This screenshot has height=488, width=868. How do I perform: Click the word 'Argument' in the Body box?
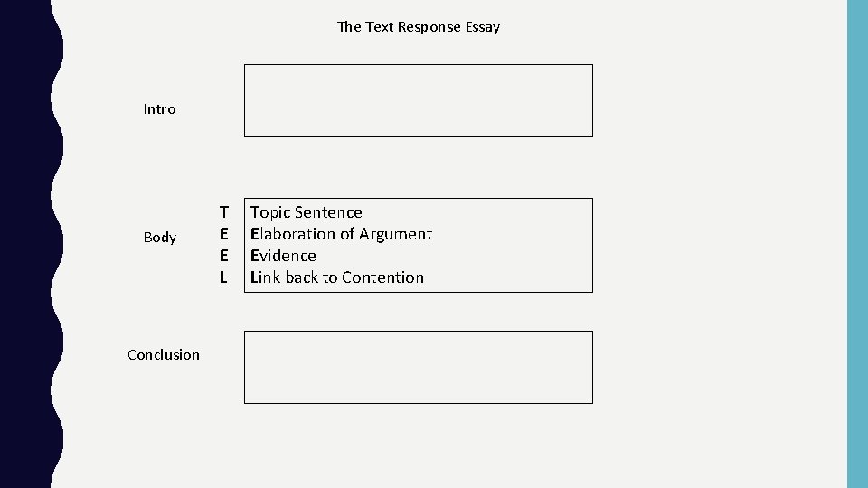point(396,234)
